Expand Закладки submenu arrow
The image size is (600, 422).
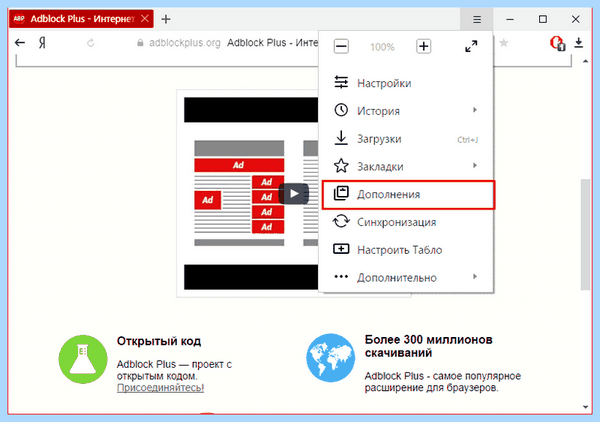pos(475,165)
